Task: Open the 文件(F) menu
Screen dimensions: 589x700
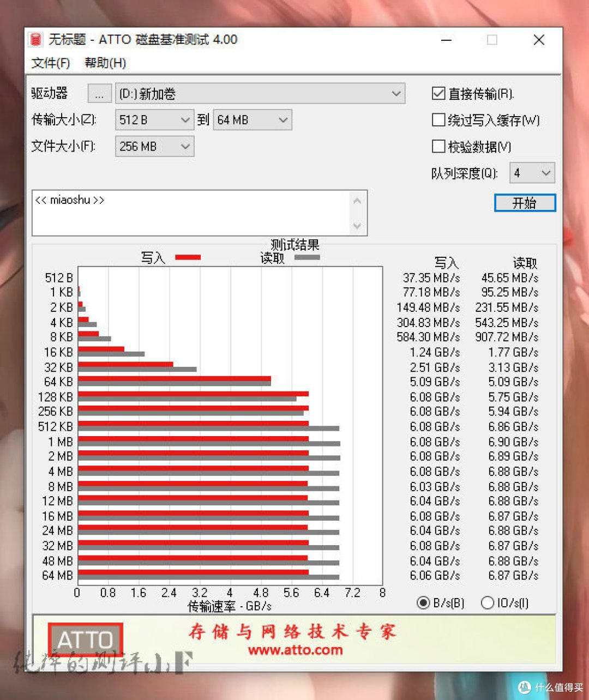Action: click(x=50, y=63)
